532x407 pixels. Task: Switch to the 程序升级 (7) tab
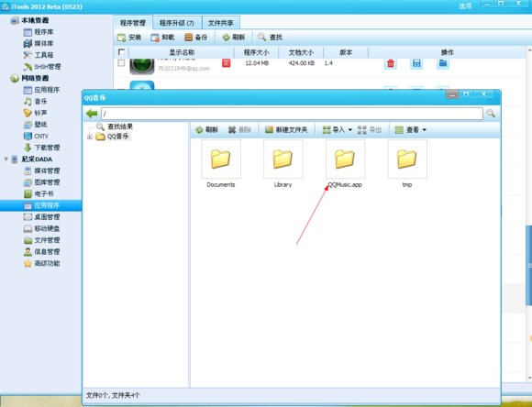click(177, 23)
